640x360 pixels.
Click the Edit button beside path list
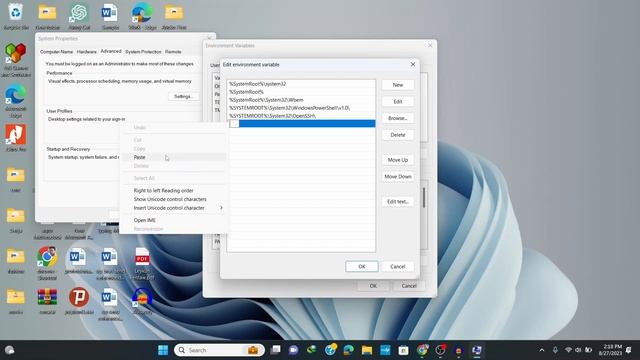click(x=398, y=102)
